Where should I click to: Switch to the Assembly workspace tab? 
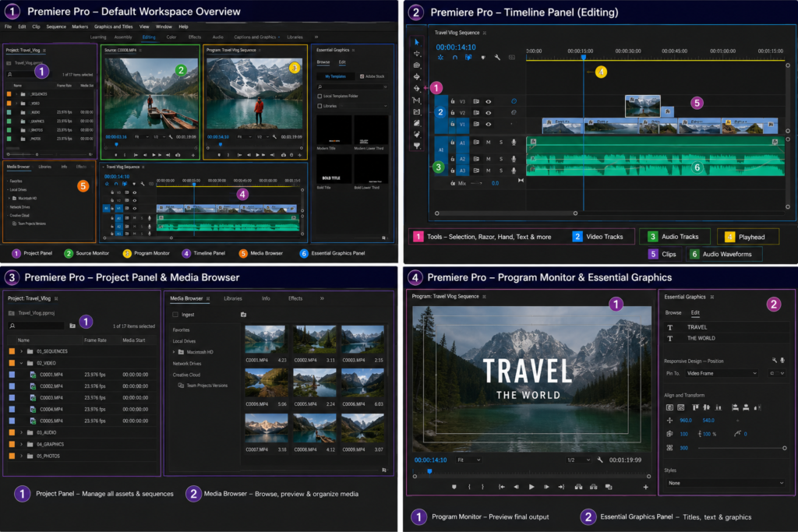coord(123,37)
